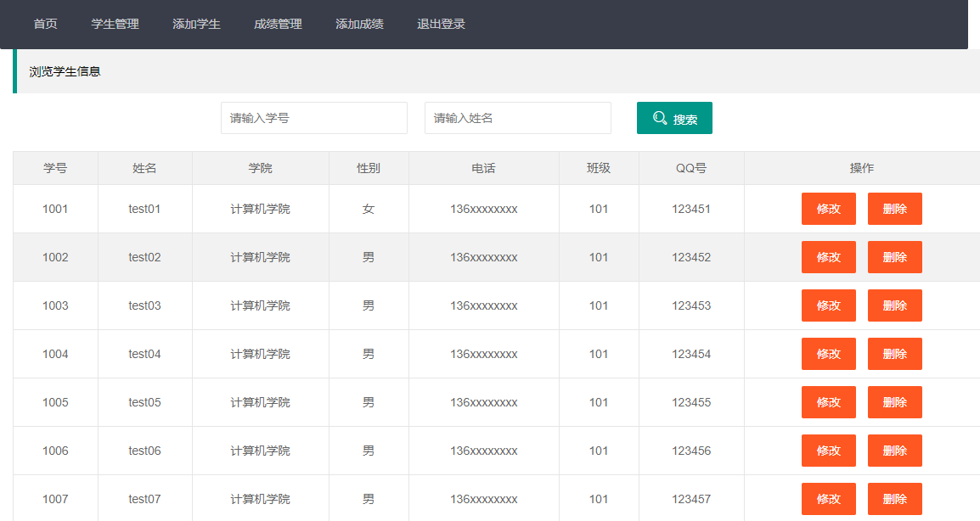Open 学生管理 in the navigation bar
980x521 pixels.
(x=115, y=24)
